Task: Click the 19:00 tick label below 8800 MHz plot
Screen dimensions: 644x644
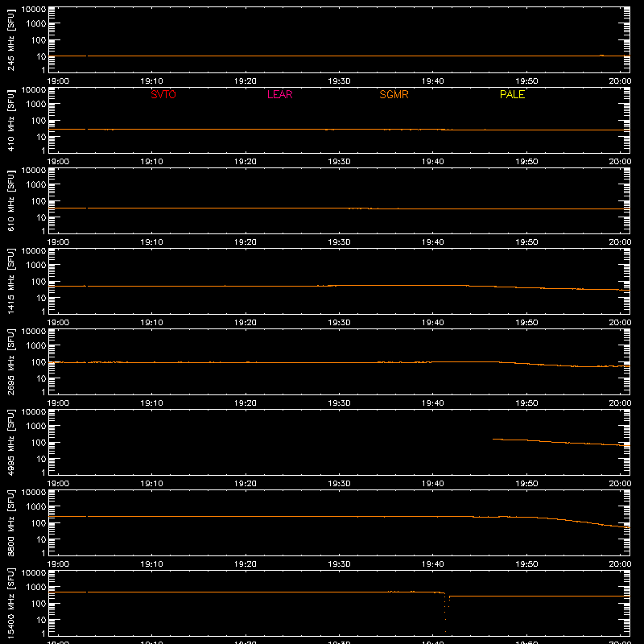Action: pos(58,564)
